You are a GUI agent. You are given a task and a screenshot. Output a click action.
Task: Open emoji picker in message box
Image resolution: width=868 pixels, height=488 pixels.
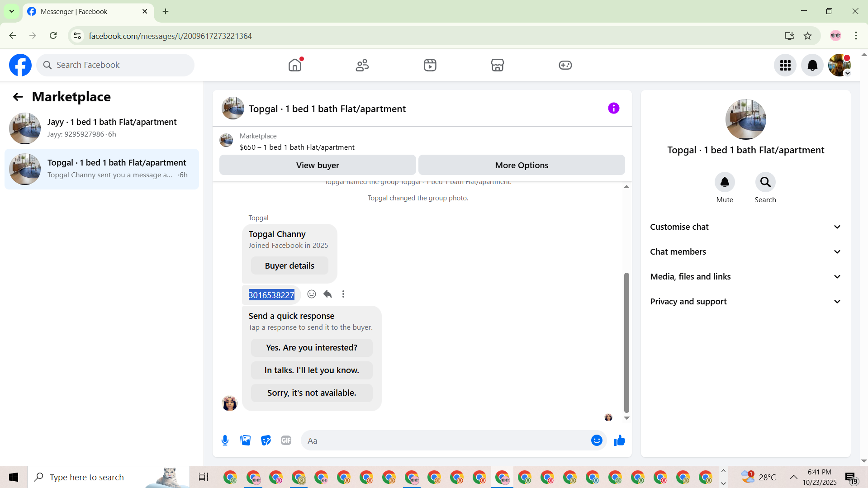tap(597, 441)
